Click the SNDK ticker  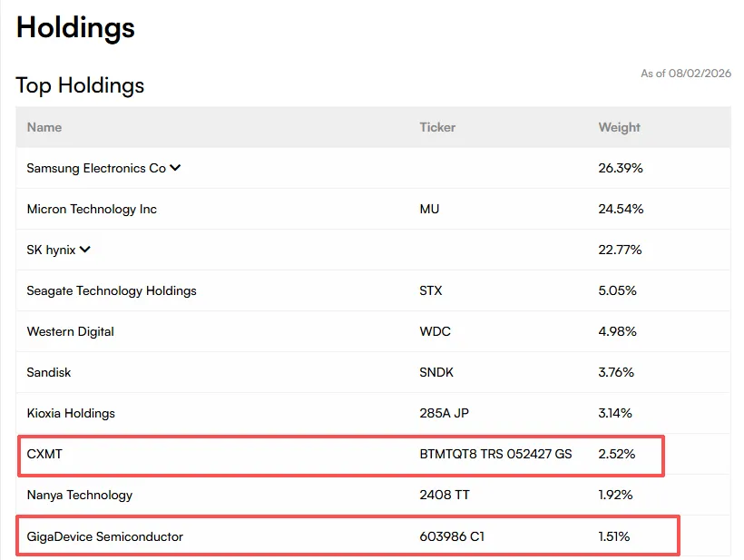[436, 372]
